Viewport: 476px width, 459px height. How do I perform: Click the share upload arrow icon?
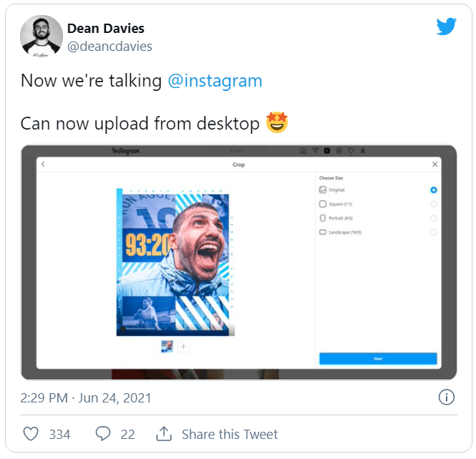pyautogui.click(x=164, y=434)
